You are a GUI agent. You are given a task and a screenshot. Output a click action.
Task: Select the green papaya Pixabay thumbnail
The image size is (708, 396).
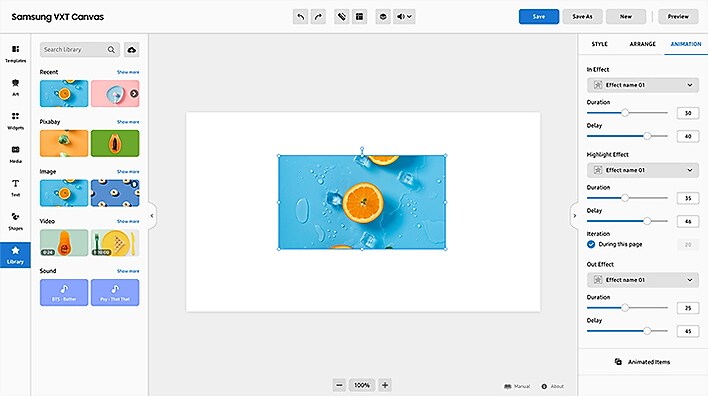pyautogui.click(x=115, y=143)
